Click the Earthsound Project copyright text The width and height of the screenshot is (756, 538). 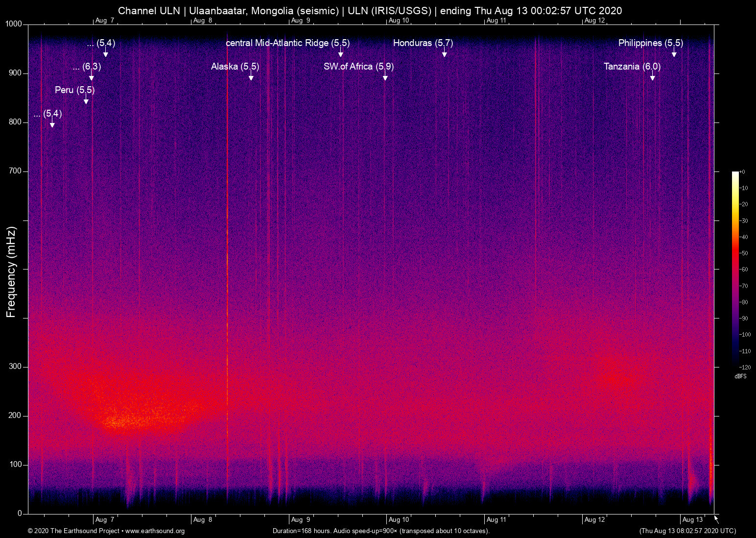coord(73,531)
